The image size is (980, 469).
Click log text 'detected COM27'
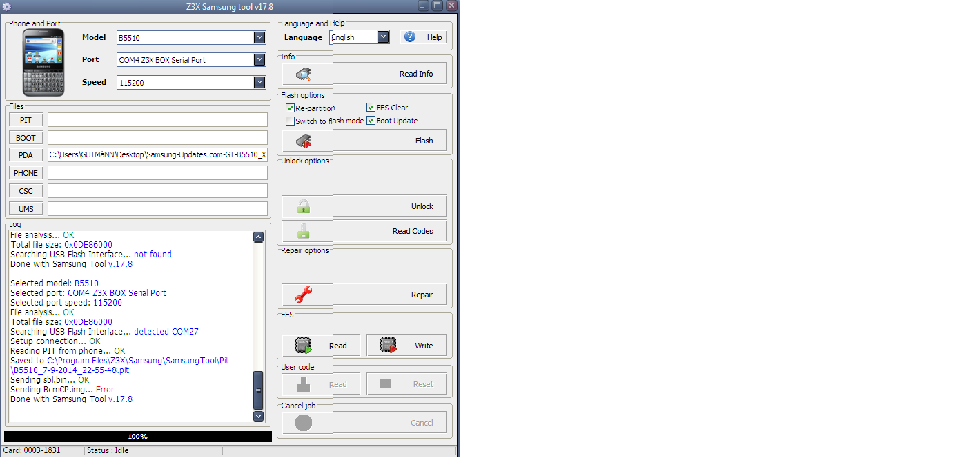click(x=166, y=332)
